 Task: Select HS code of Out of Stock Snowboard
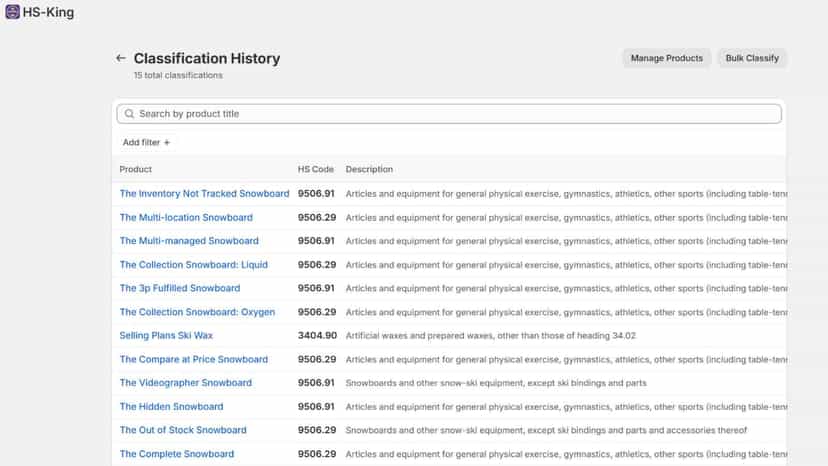tap(317, 430)
